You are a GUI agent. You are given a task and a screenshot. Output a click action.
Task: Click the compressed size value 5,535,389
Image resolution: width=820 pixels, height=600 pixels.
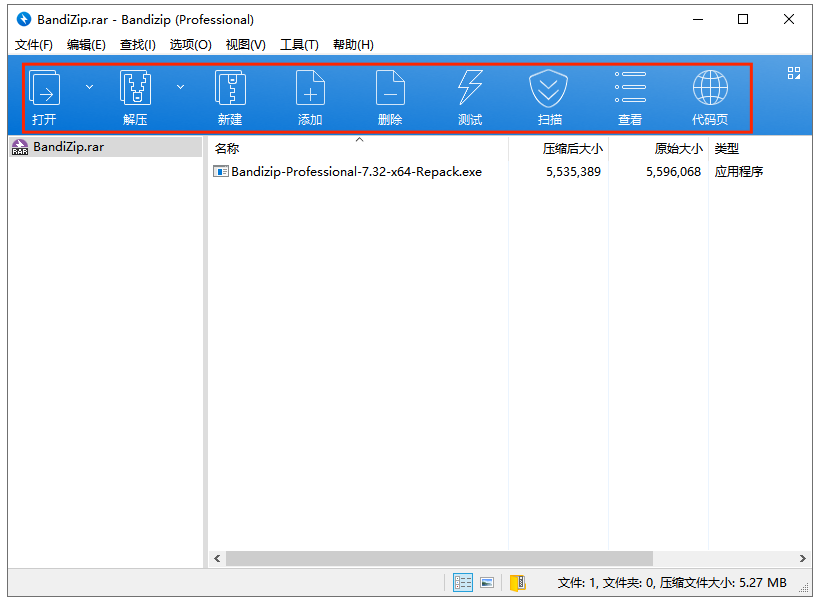573,172
